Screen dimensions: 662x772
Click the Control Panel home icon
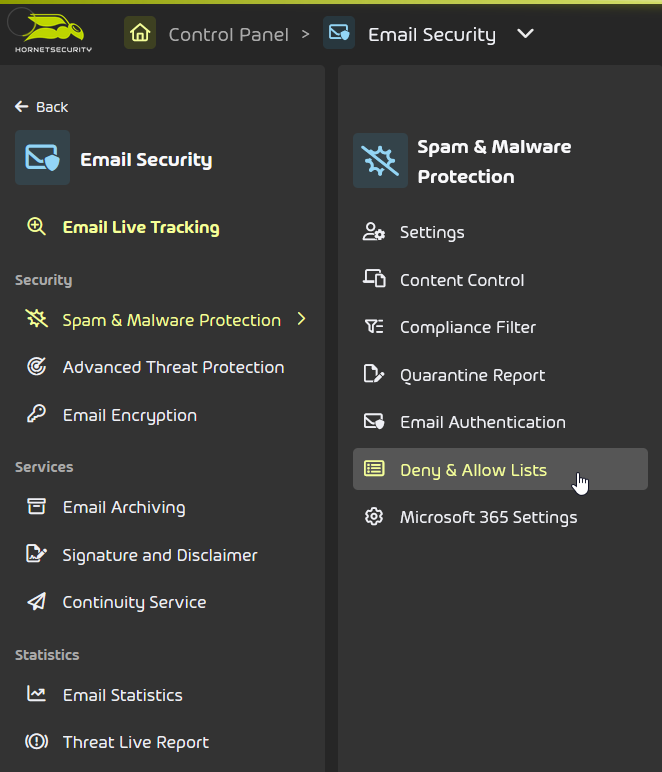point(140,33)
